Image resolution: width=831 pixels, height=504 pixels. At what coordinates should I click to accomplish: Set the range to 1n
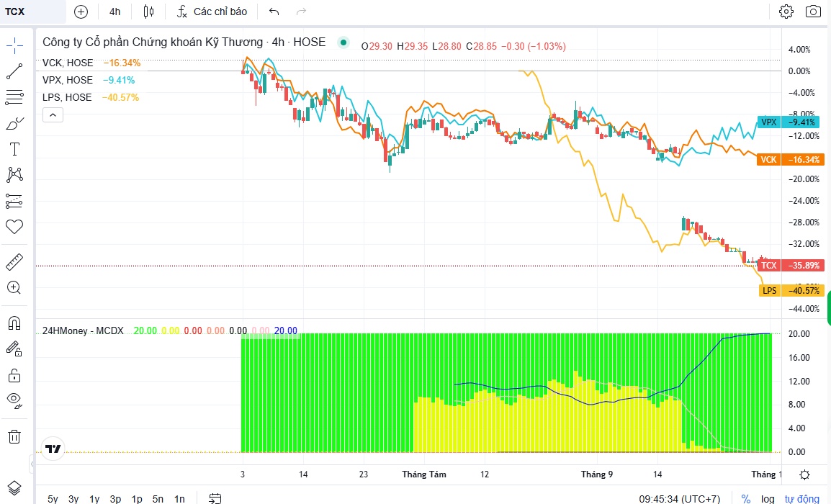coord(179,499)
